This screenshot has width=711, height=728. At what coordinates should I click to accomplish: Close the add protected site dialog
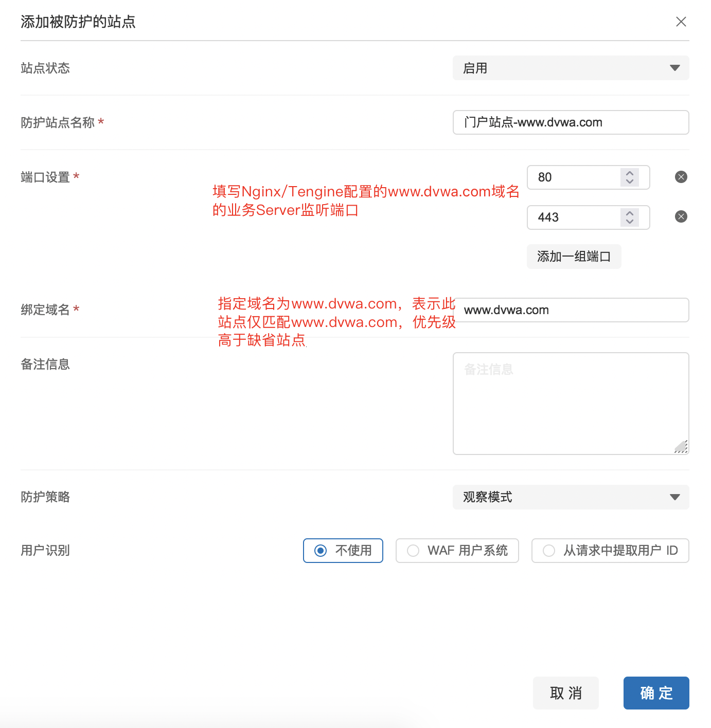pyautogui.click(x=681, y=22)
